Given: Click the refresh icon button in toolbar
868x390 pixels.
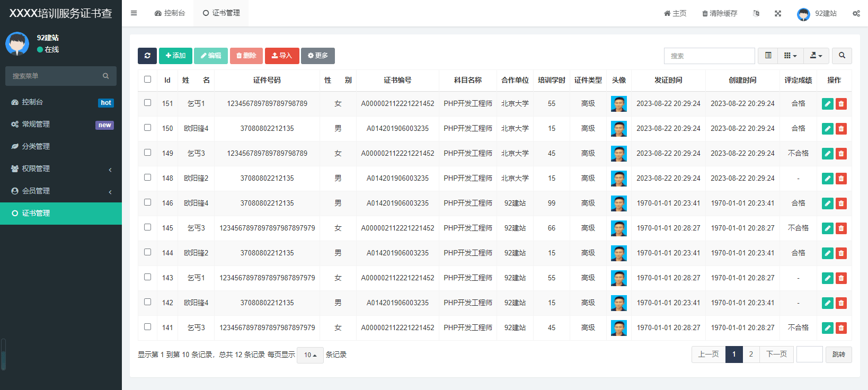Looking at the screenshot, I should (147, 56).
